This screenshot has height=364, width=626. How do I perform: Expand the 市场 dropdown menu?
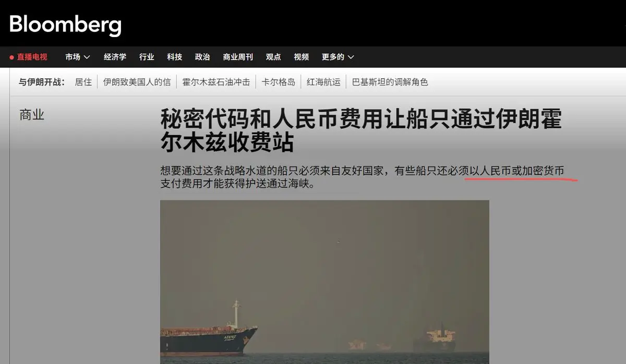point(77,57)
